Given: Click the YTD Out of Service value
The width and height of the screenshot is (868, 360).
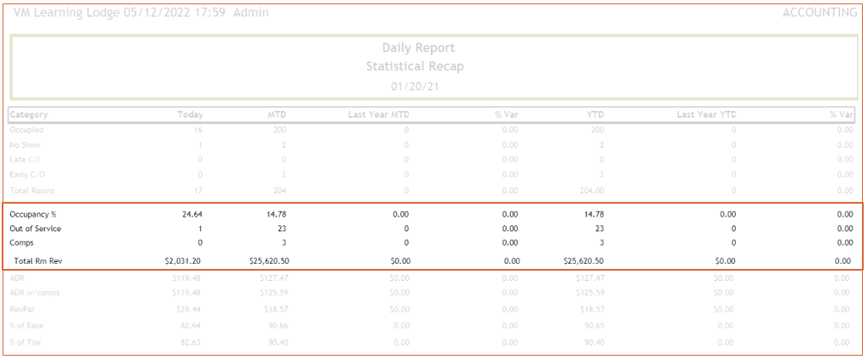Looking at the screenshot, I should click(x=598, y=229).
